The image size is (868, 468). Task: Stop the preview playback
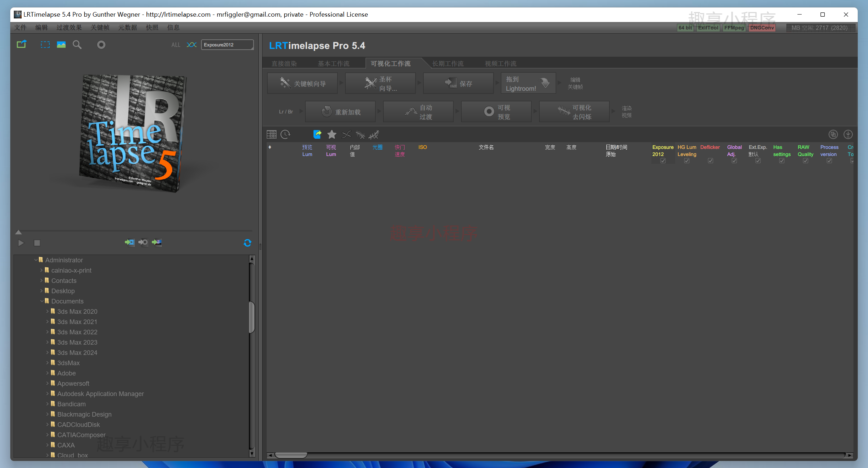pyautogui.click(x=37, y=243)
